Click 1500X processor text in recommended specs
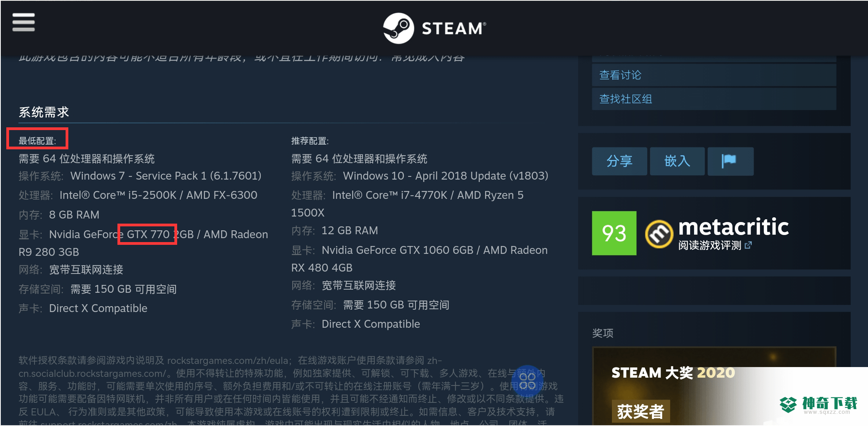 [x=308, y=213]
